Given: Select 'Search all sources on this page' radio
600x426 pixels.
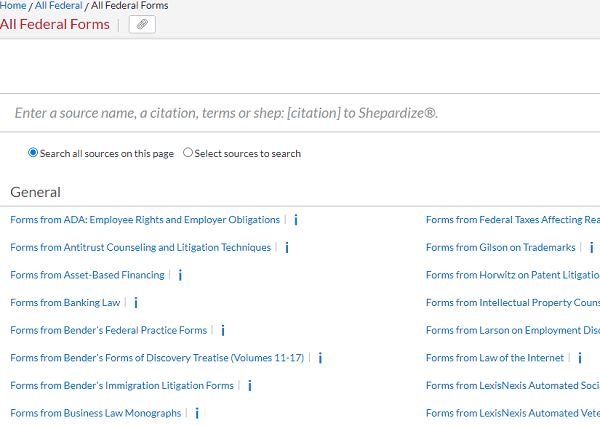Looking at the screenshot, I should click(33, 153).
